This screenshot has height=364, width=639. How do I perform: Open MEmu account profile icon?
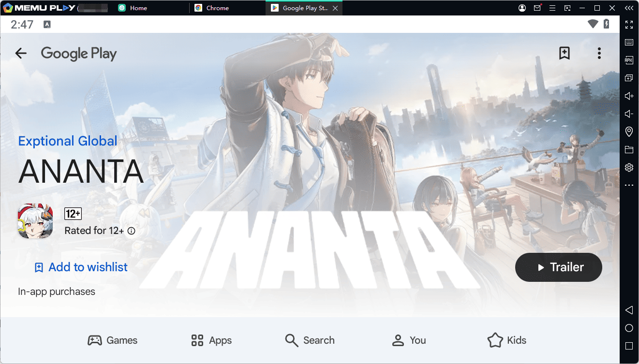(522, 8)
